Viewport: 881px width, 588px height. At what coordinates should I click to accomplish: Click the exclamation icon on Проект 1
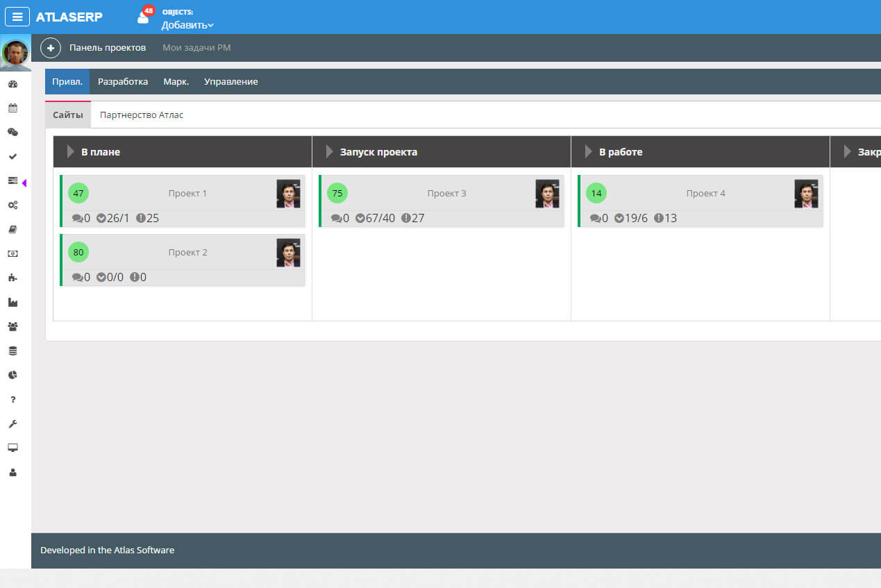click(x=140, y=218)
